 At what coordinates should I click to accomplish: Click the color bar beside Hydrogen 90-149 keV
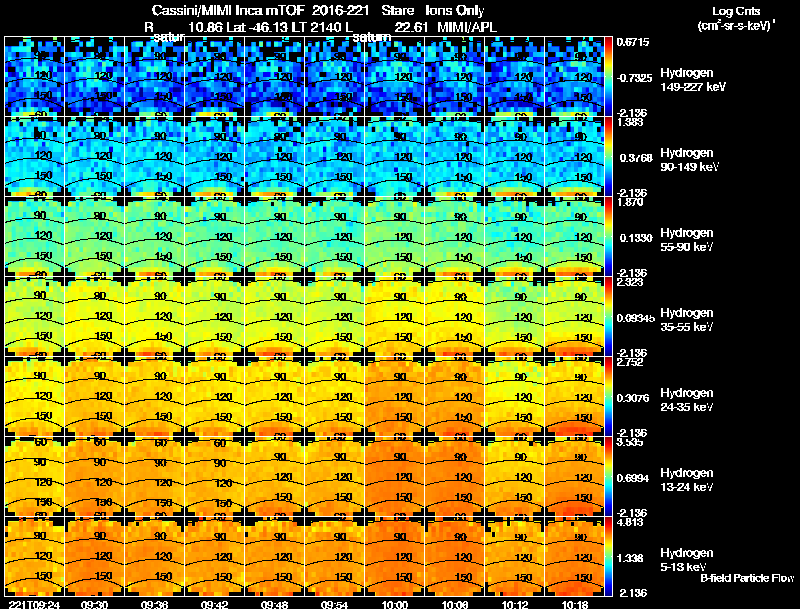coord(608,156)
